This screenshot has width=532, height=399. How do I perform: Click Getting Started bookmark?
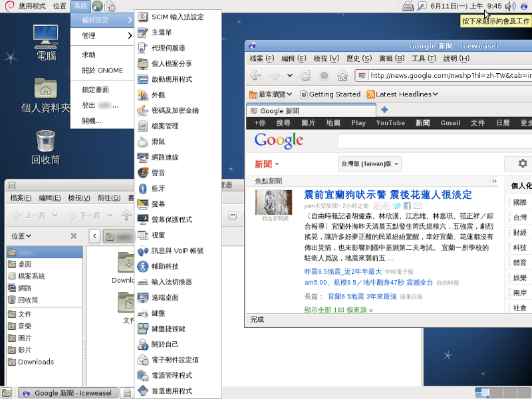(331, 94)
